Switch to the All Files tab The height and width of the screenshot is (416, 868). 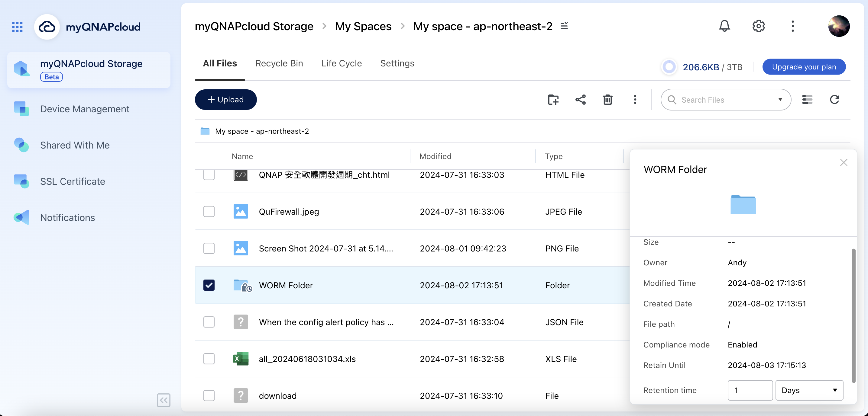coord(220,63)
